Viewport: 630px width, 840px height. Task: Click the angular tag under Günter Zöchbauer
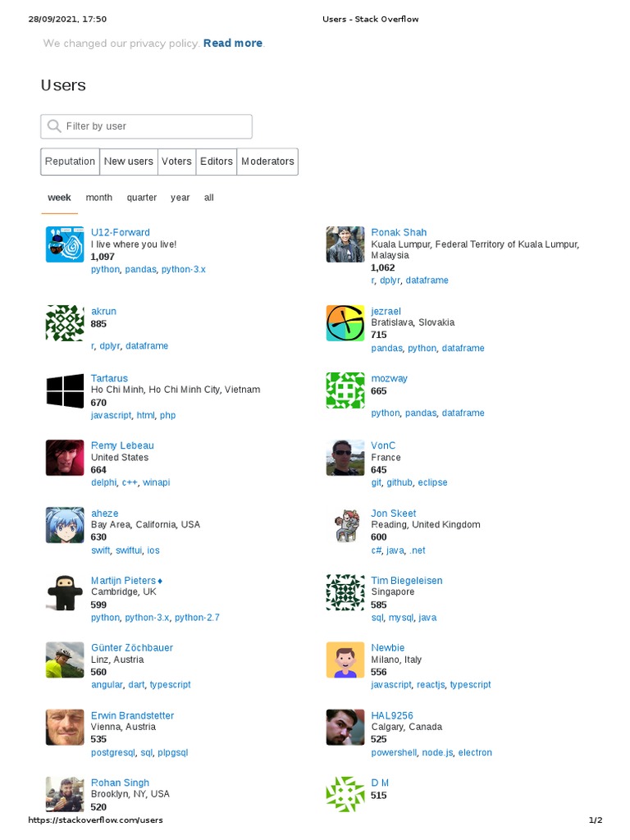pyautogui.click(x=107, y=685)
